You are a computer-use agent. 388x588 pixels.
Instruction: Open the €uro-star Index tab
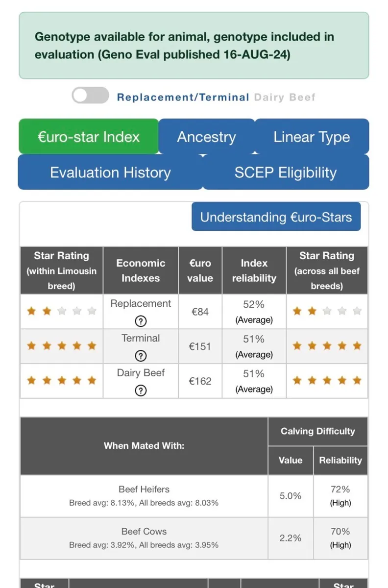(89, 137)
